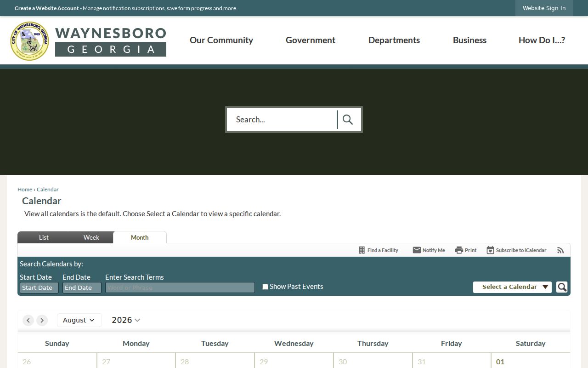Viewport: 588px width, 368px height.
Task: Click the site search magnifier icon
Action: pyautogui.click(x=348, y=120)
